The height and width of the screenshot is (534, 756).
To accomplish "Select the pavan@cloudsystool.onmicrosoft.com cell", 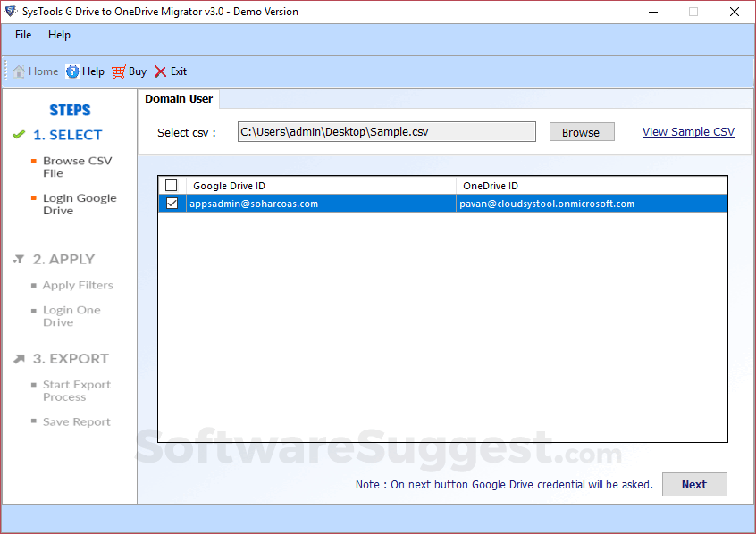I will 592,204.
